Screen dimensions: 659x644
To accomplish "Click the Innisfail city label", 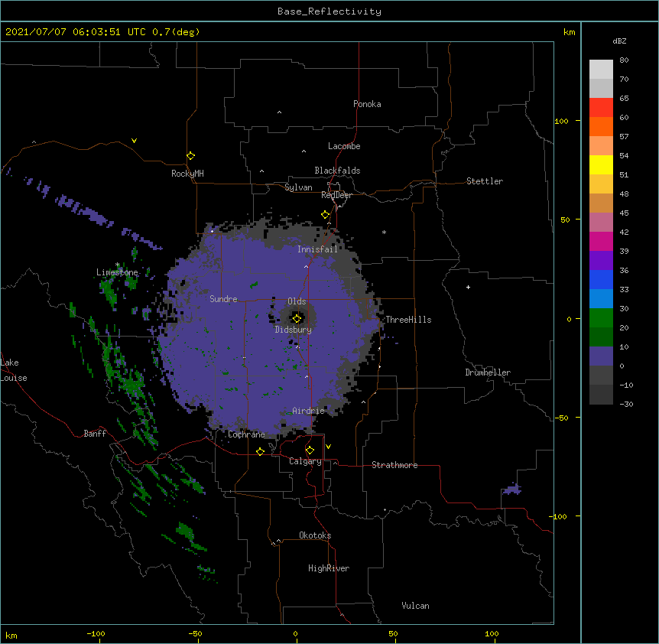I will pyautogui.click(x=318, y=249).
